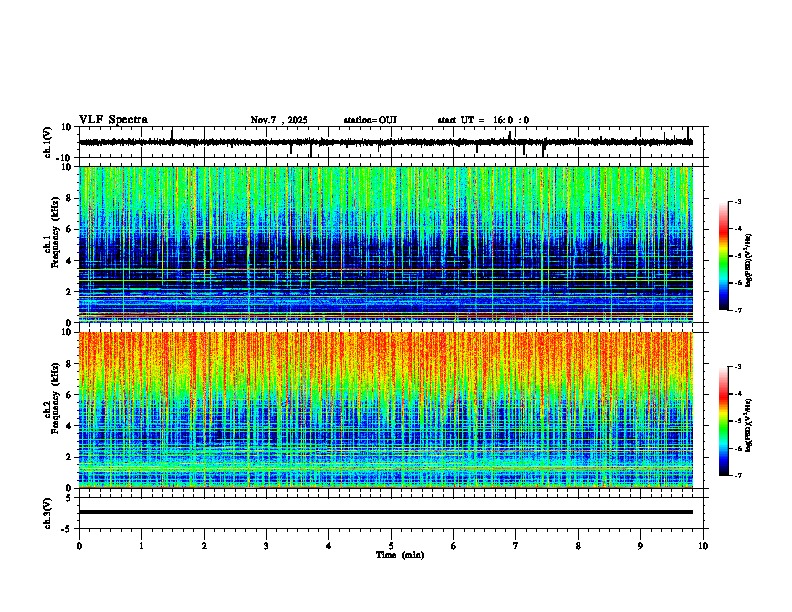Click the "ch.3(V)" axis label
This screenshot has width=792, height=612.
[48, 513]
